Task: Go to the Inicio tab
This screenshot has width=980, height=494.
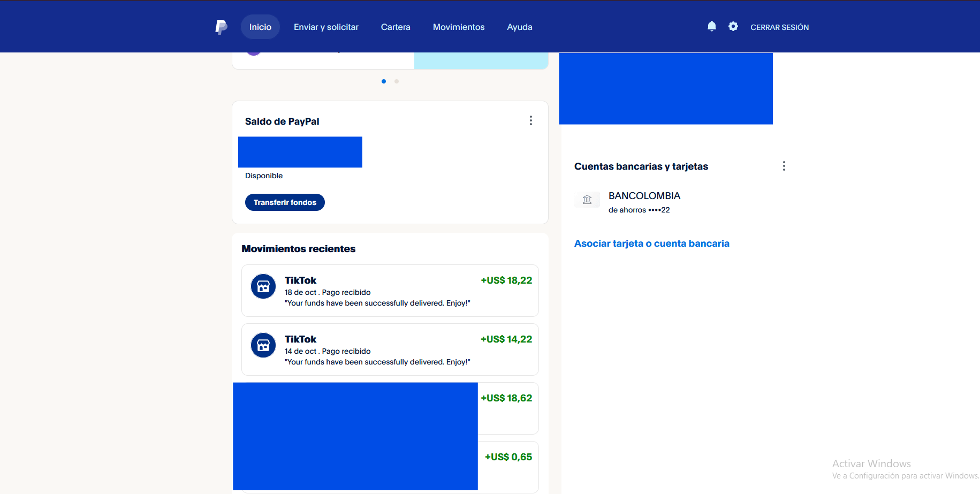Action: pyautogui.click(x=260, y=27)
